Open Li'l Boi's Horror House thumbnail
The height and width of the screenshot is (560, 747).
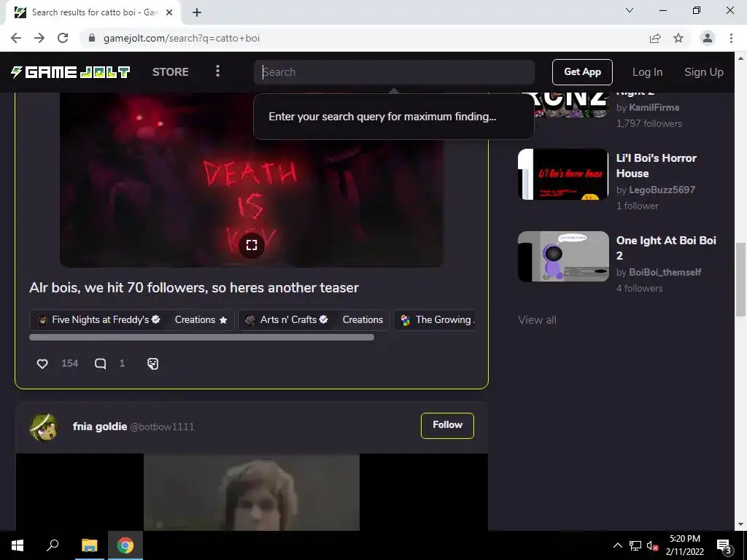563,174
